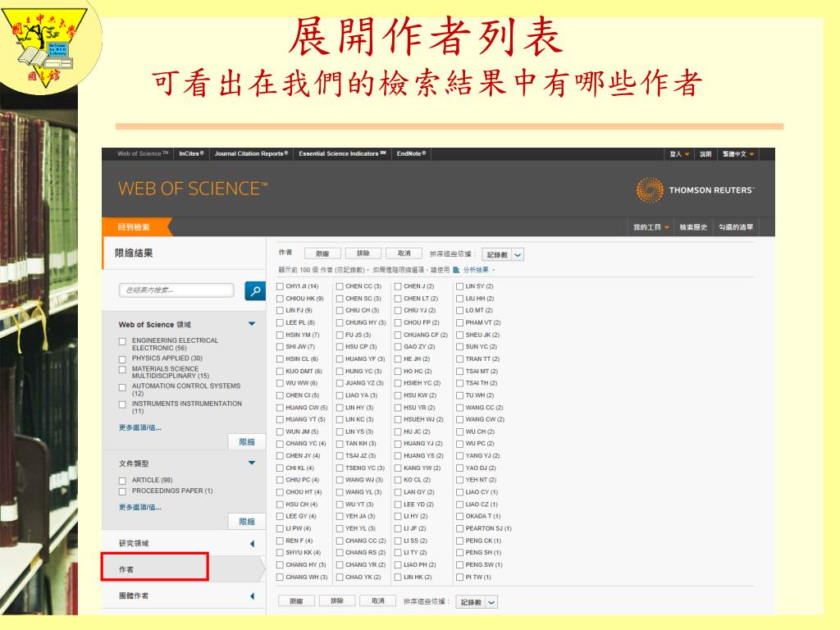
Task: Click the 回到檢索 back button
Action: (x=137, y=227)
